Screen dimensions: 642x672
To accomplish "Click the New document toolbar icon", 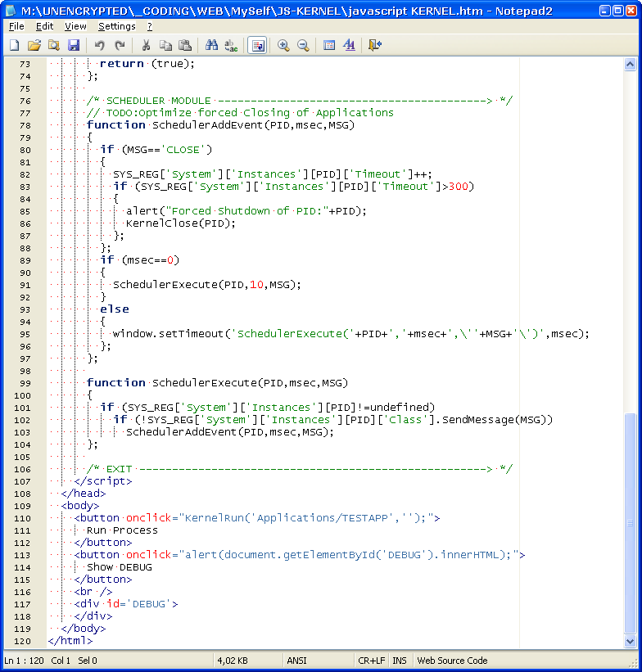I will tap(15, 45).
